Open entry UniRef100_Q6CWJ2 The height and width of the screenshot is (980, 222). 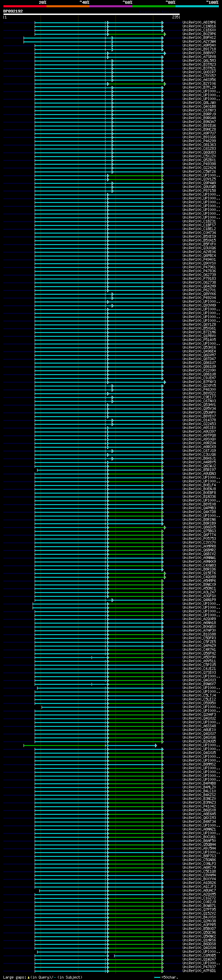[199, 466]
